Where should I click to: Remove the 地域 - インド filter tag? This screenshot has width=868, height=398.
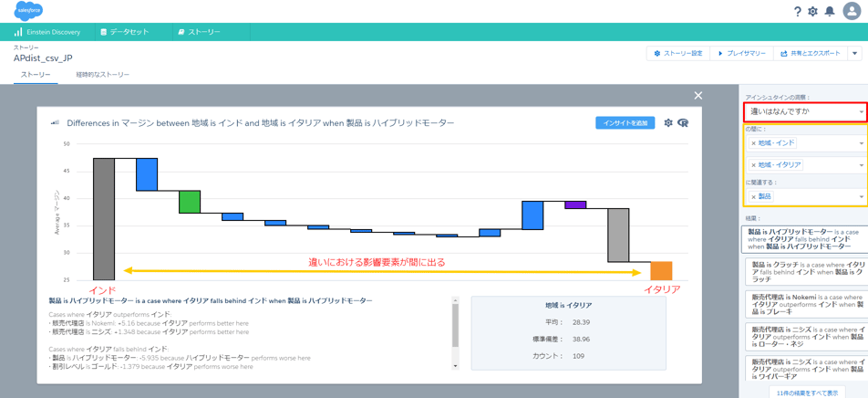pyautogui.click(x=753, y=143)
